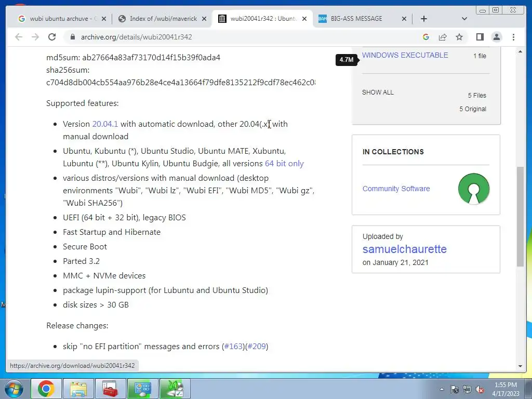Click 'MMC + NVMe devices' text
This screenshot has height=399, width=532.
[x=104, y=276]
